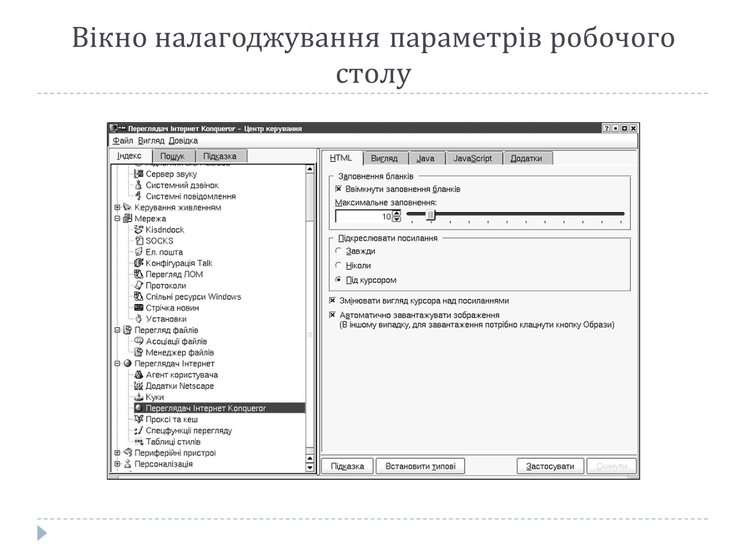Click the Підказка button at bottom
747x560 pixels.
click(347, 466)
